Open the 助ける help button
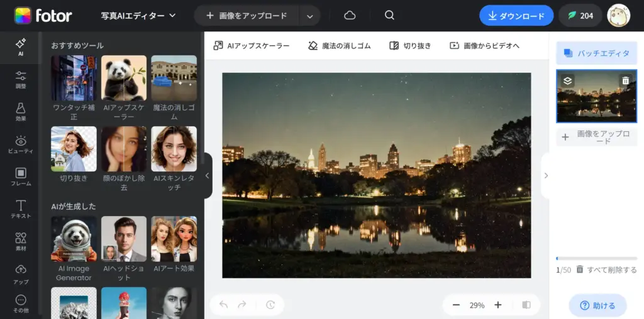644x319 pixels. tap(597, 305)
